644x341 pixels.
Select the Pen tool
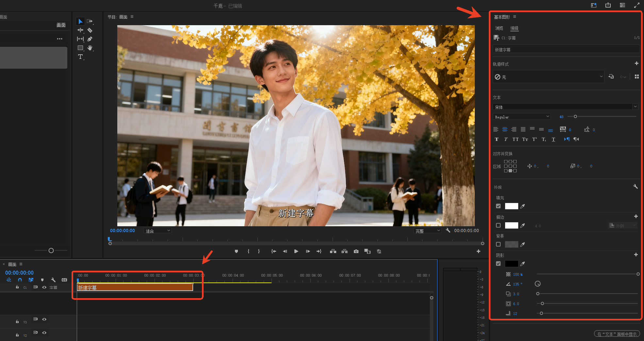coord(90,39)
